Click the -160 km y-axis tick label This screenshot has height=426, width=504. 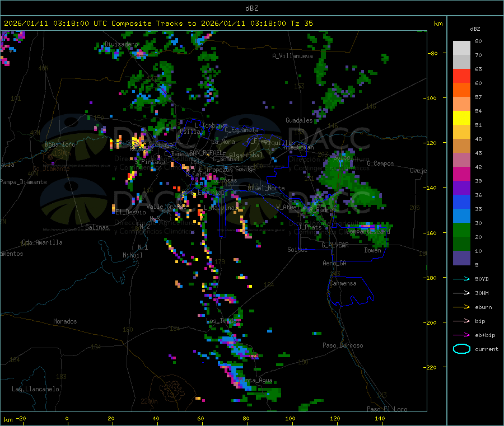(431, 233)
